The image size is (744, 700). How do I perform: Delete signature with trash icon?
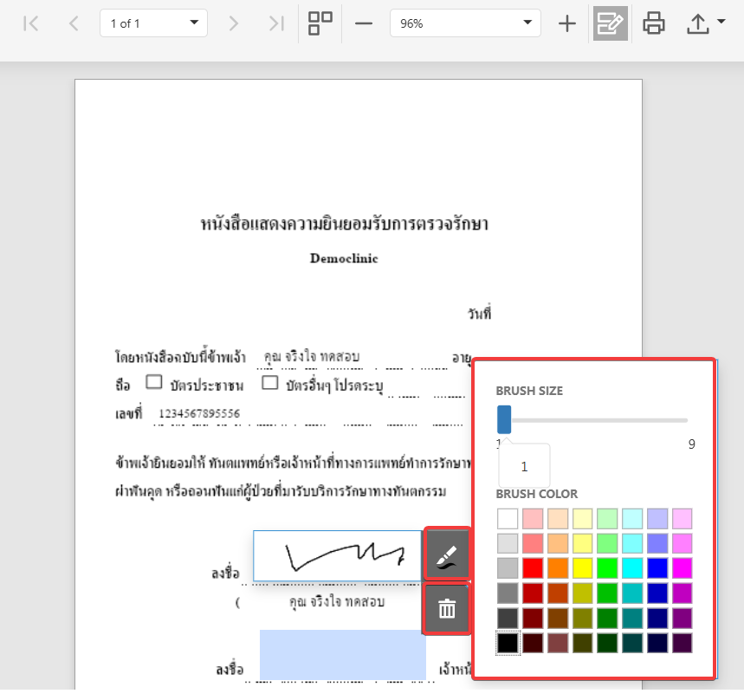point(447,609)
